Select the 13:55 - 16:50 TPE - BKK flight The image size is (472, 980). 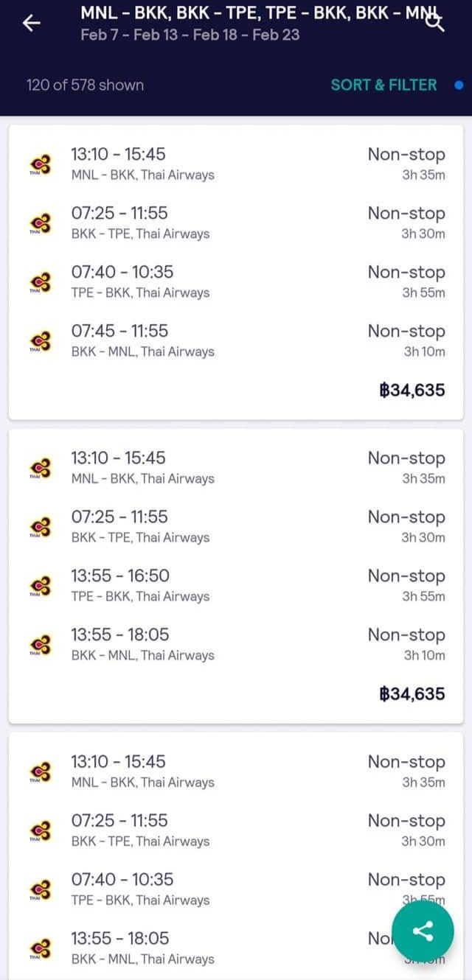(236, 585)
